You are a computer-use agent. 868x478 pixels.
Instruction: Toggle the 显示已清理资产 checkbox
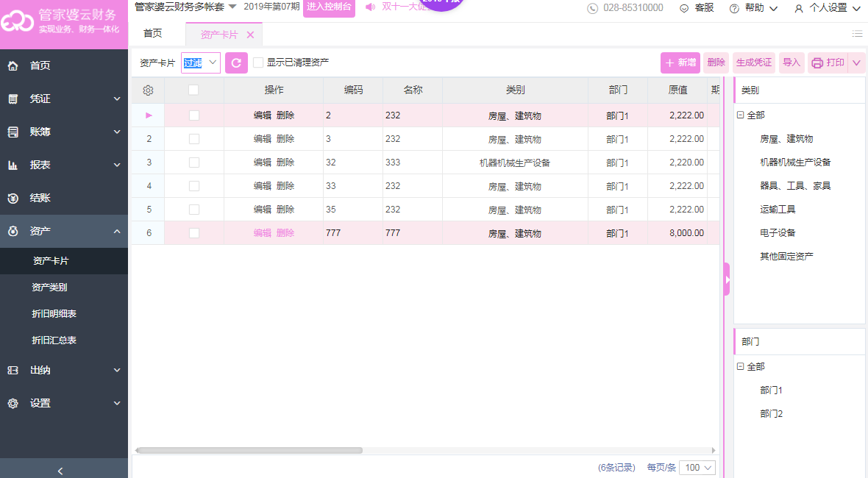click(x=258, y=63)
